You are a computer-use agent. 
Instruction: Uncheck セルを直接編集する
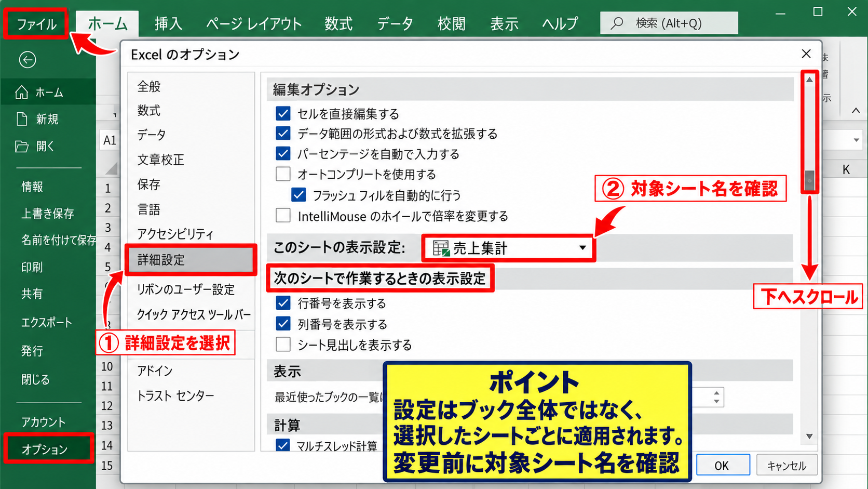[x=283, y=113]
